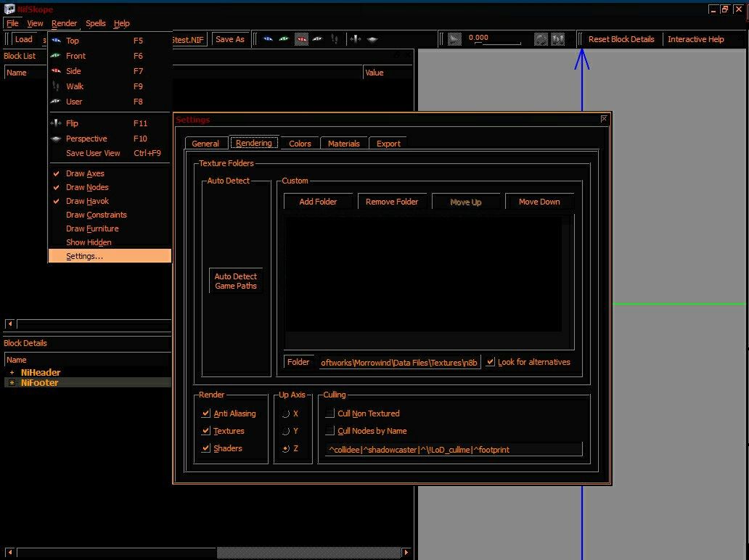Click the switch animation toolbar icon
This screenshot has width=749, height=560.
(557, 39)
